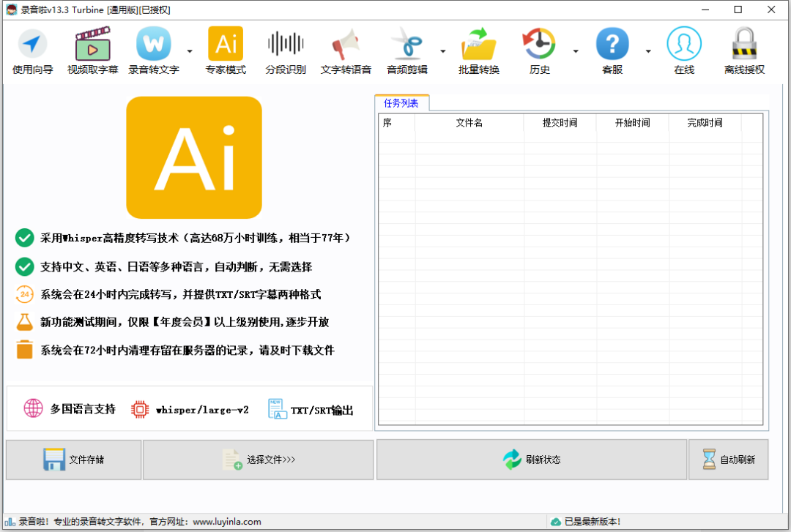Select the 任务列表 tab
791x532 pixels.
pyautogui.click(x=401, y=103)
